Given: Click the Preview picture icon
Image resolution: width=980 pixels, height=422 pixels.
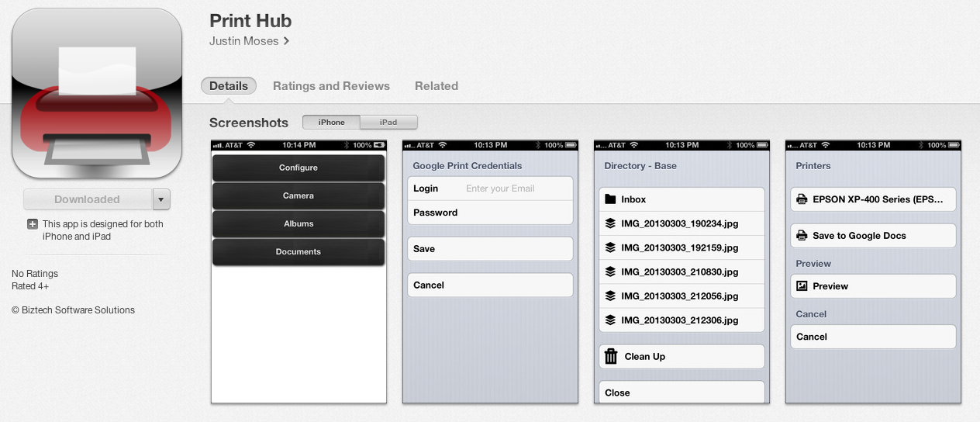Looking at the screenshot, I should [802, 286].
